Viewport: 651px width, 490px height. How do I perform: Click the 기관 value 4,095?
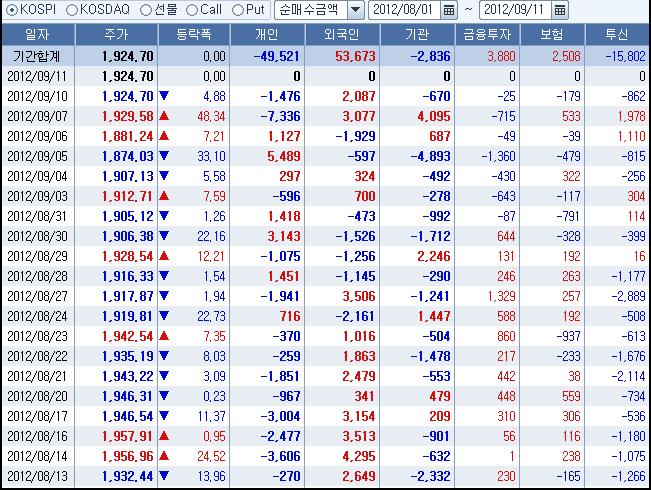click(x=434, y=116)
